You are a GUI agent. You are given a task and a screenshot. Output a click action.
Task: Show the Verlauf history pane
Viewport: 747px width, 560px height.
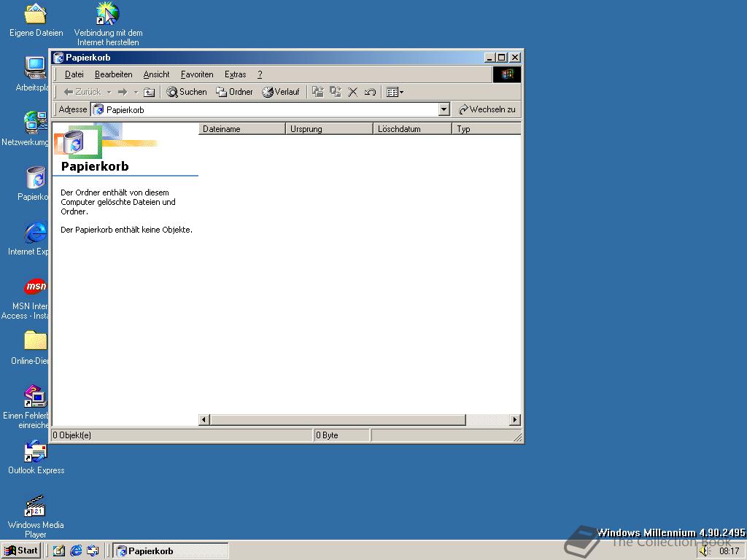(282, 92)
